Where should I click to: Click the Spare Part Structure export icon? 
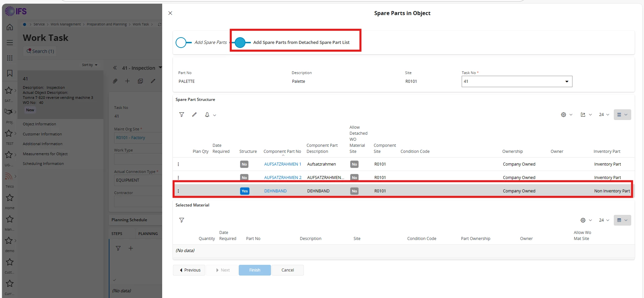click(583, 115)
